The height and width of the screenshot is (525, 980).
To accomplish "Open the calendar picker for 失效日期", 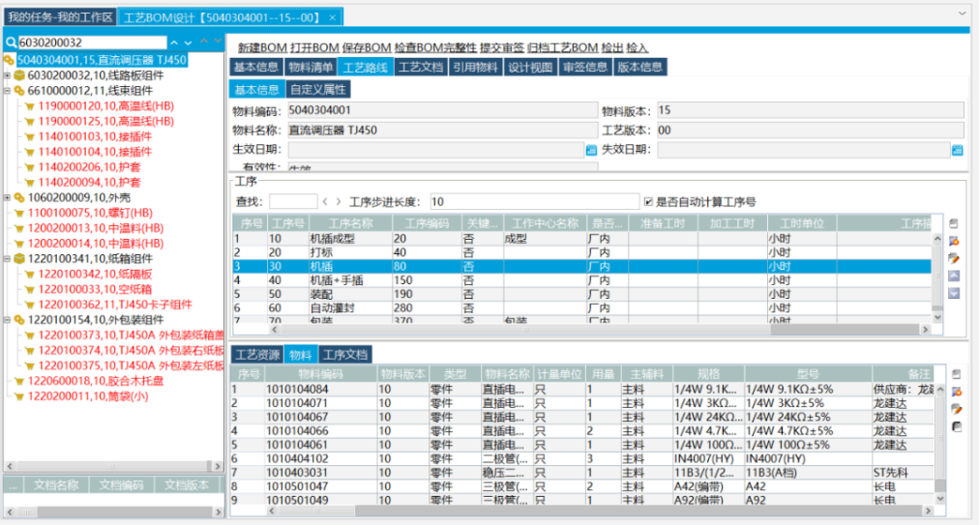I will 957,150.
